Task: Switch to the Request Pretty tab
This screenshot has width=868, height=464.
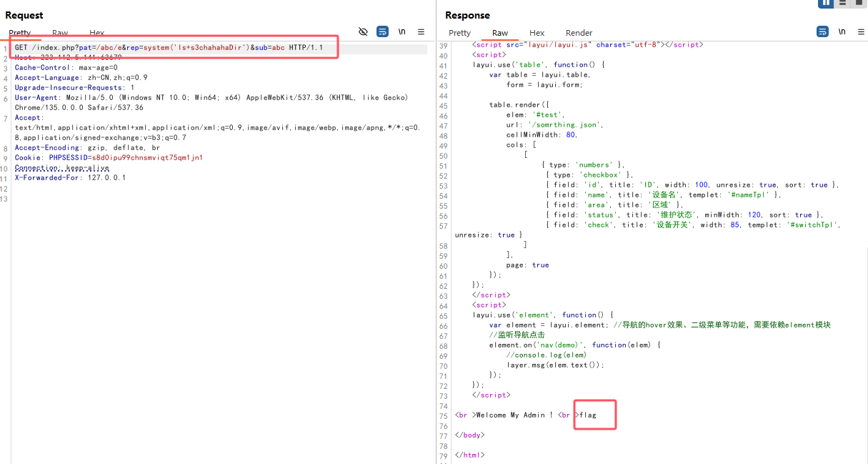Action: pyautogui.click(x=20, y=33)
